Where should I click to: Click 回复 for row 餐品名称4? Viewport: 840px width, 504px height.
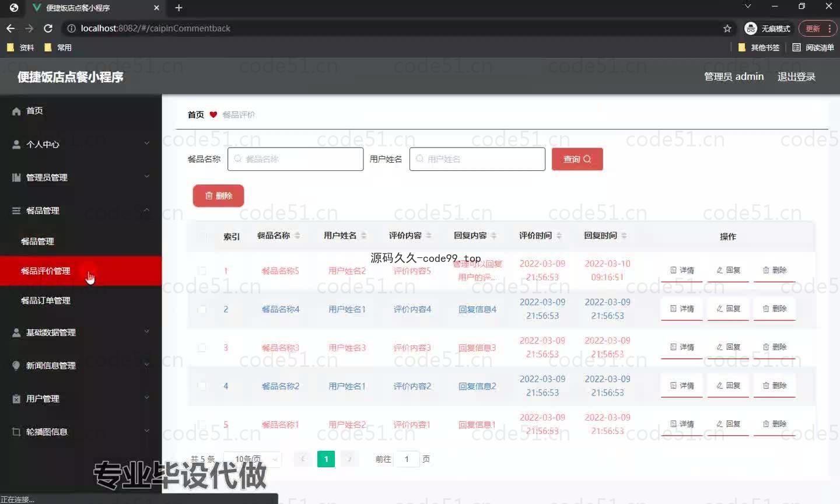click(728, 309)
